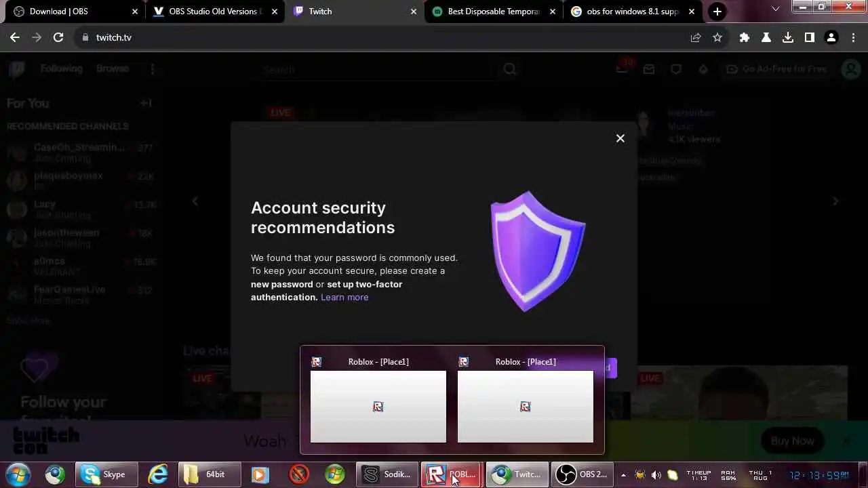
Task: Click the taskbar digital clock
Action: click(x=818, y=475)
